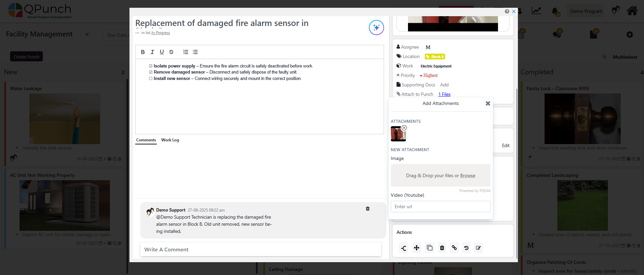
Task: Toggle strikethrough formatting in editor
Action: point(171,52)
